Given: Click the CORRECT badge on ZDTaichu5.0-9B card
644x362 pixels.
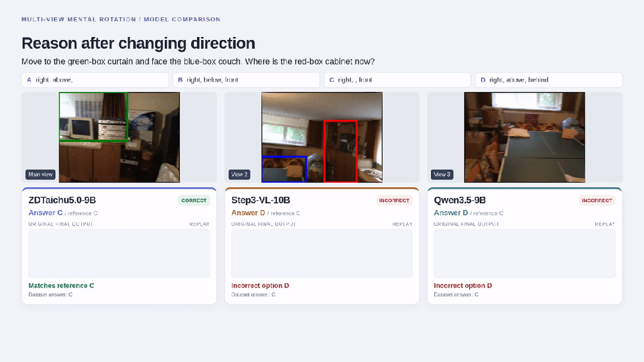Looking at the screenshot, I should tap(194, 200).
